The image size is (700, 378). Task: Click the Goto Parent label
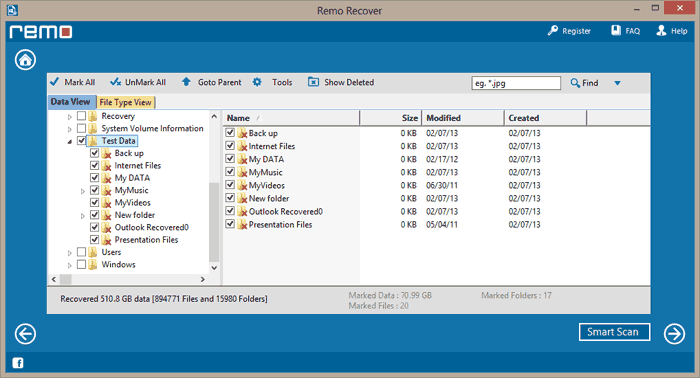(x=220, y=82)
